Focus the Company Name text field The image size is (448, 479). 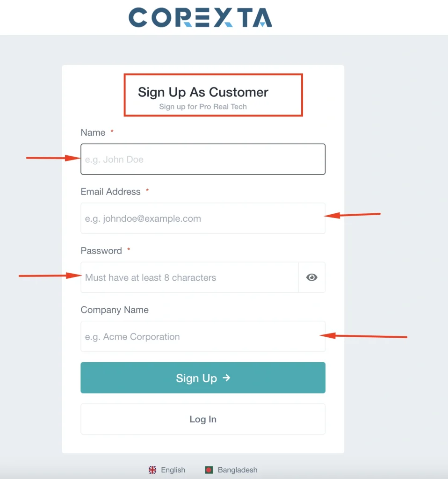(x=202, y=337)
